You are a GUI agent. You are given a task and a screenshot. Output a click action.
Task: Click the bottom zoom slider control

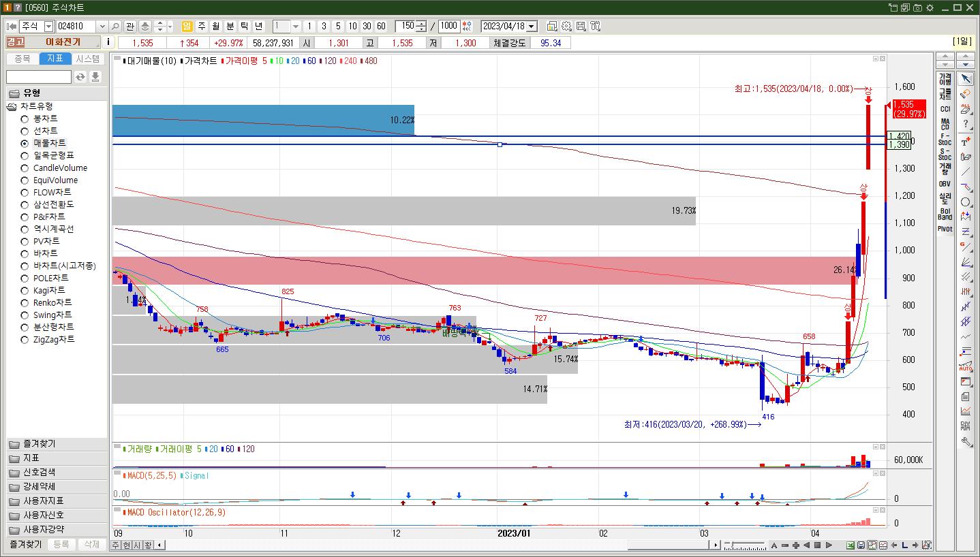click(x=745, y=545)
